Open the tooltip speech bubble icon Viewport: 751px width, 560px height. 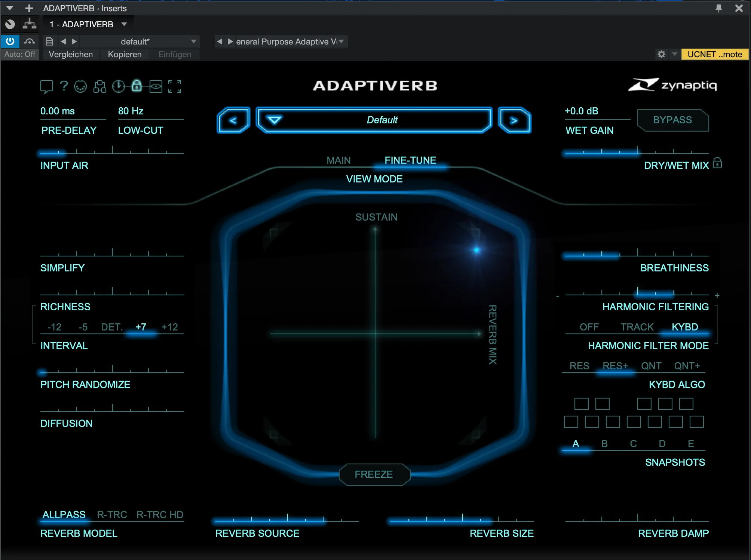click(46, 86)
